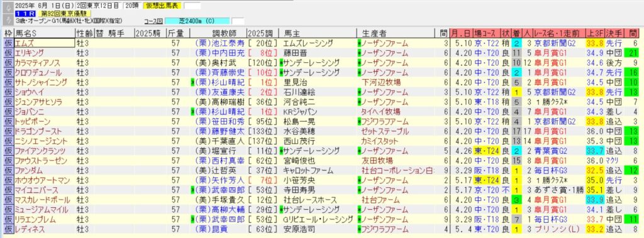Select the 芝2400m (C) course field

coord(197,21)
